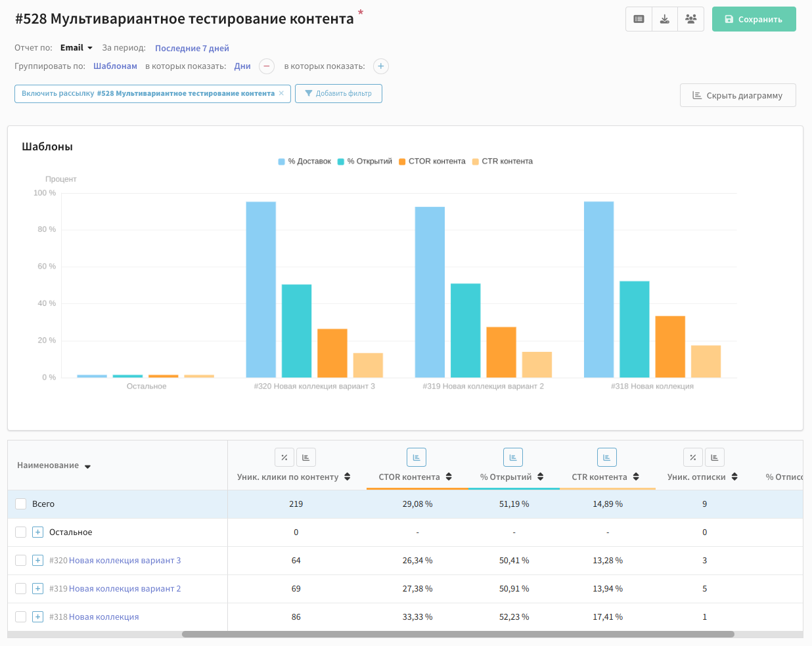Remove the Дни grouping with the minus icon

point(267,66)
